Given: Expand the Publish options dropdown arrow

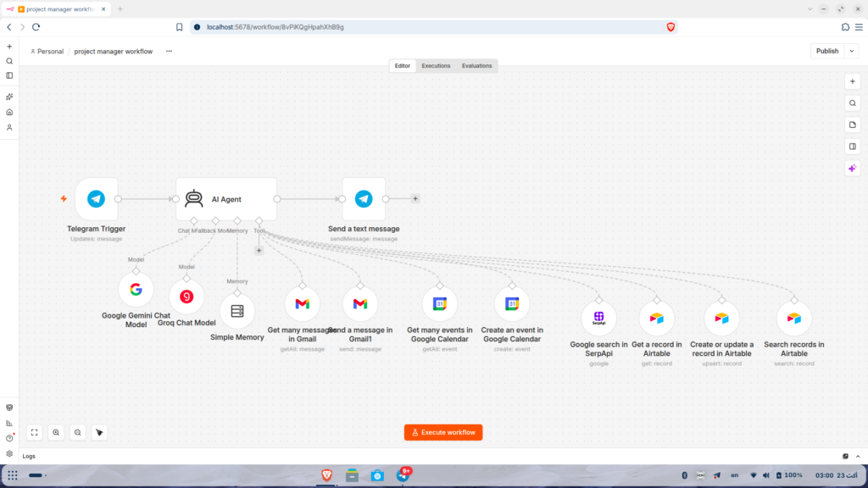Looking at the screenshot, I should click(x=852, y=51).
